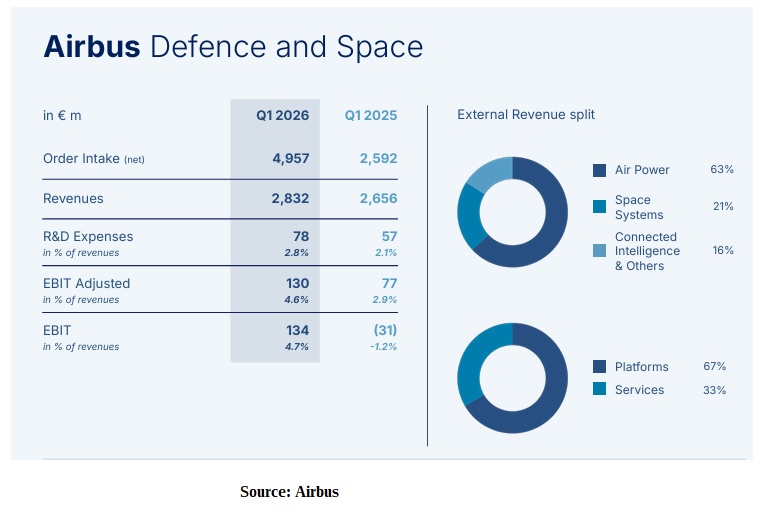Click the 4,957 order intake value
The height and width of the screenshot is (511, 763).
[x=290, y=159]
